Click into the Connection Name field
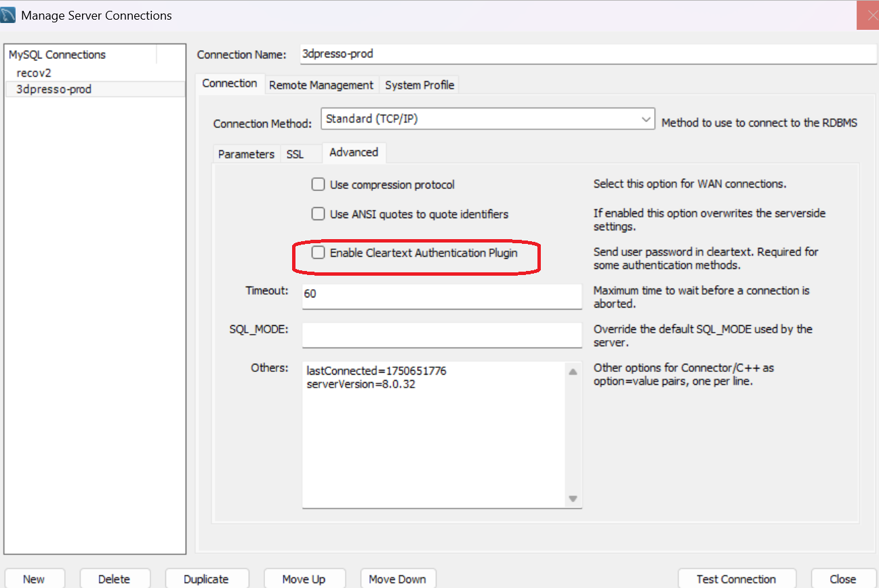This screenshot has width=879, height=588. (x=588, y=54)
